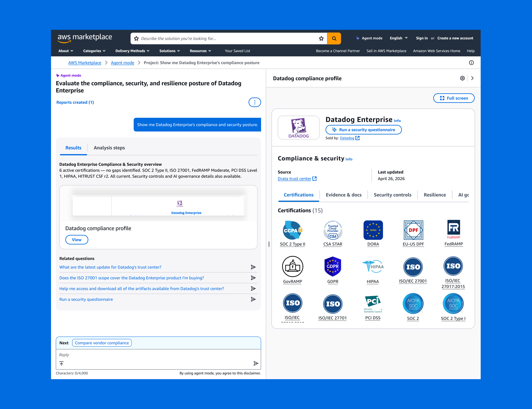Viewport: 532px width, 409px height.
Task: Open the Drata trust center link
Action: [297, 179]
